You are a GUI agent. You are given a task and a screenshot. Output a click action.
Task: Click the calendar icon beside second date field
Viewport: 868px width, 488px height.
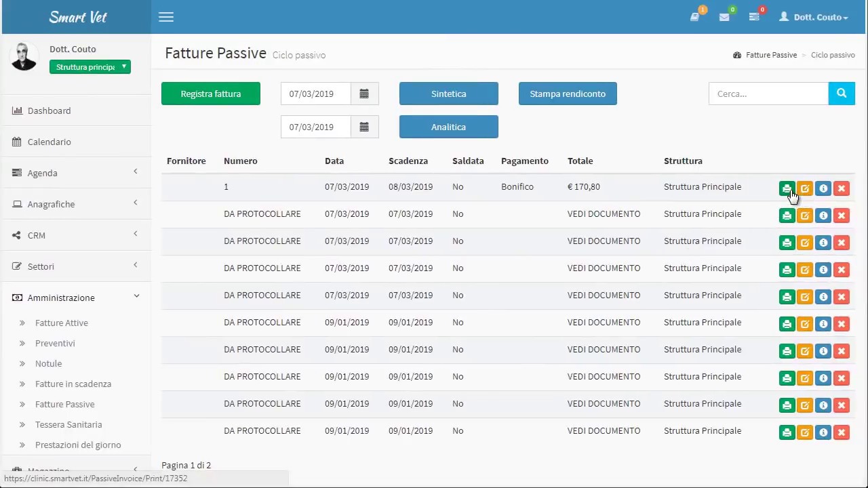pyautogui.click(x=364, y=127)
